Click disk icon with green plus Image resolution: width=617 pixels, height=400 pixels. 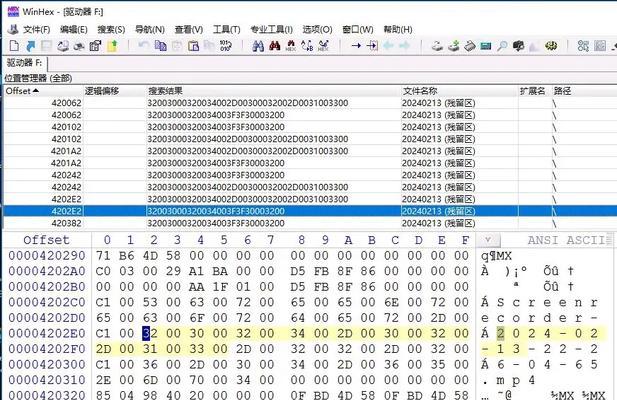453,46
